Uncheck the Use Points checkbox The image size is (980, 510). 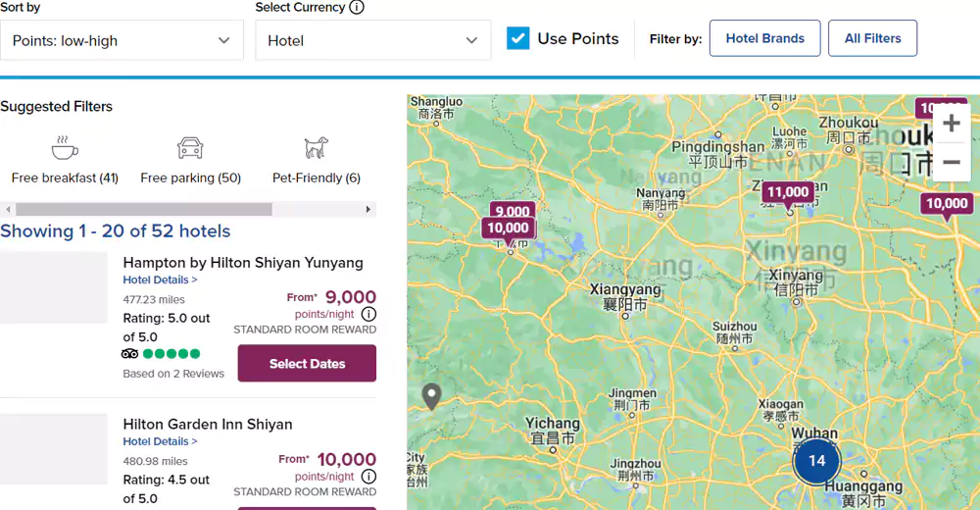coord(518,39)
